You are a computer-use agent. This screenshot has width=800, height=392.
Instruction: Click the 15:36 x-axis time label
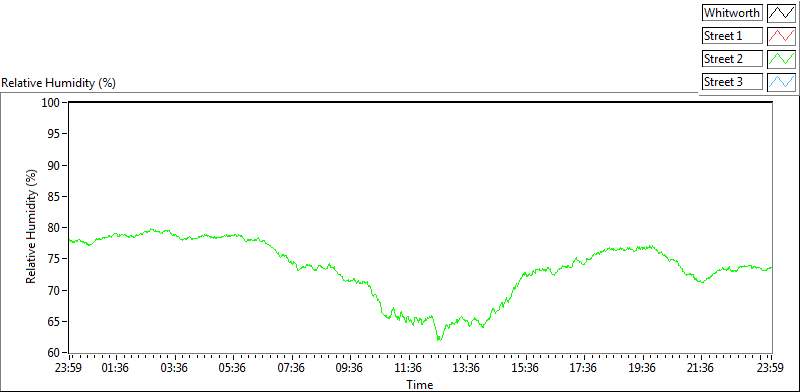tap(525, 368)
